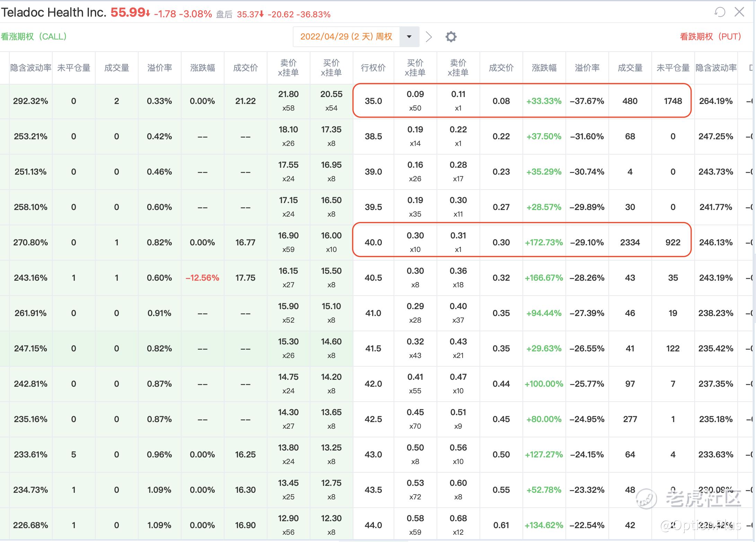Click put-side 未平仓量 column header
Image resolution: width=756 pixels, height=542 pixels.
pyautogui.click(x=673, y=68)
